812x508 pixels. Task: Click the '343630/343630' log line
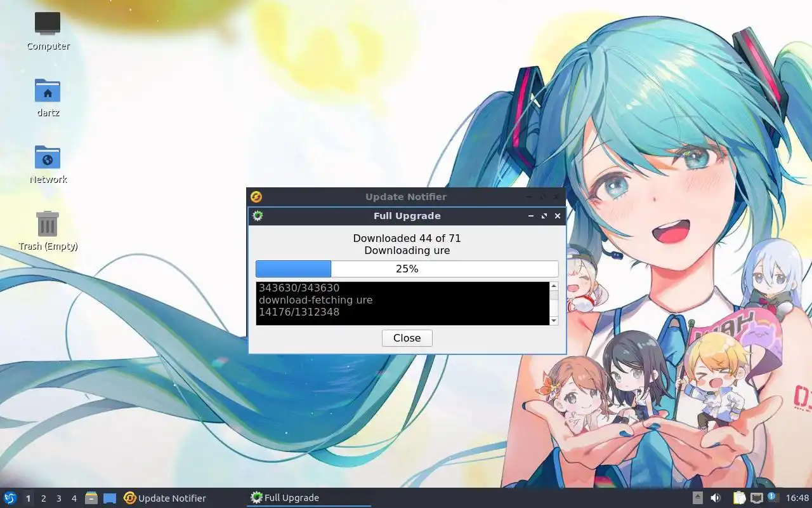click(x=299, y=288)
